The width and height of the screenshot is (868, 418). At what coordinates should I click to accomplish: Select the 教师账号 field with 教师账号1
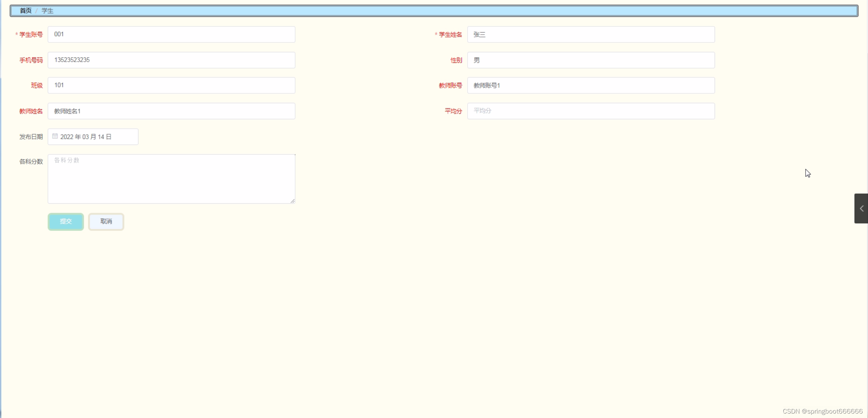590,85
